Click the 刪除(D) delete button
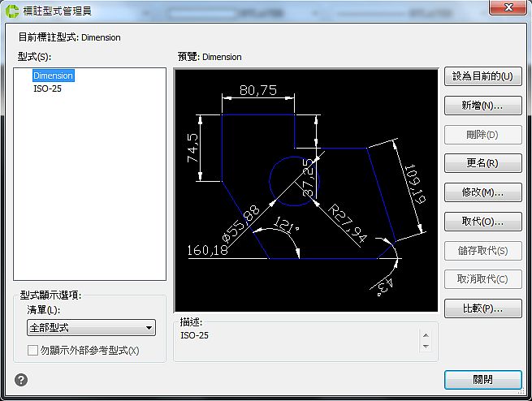532x401 pixels. click(482, 135)
